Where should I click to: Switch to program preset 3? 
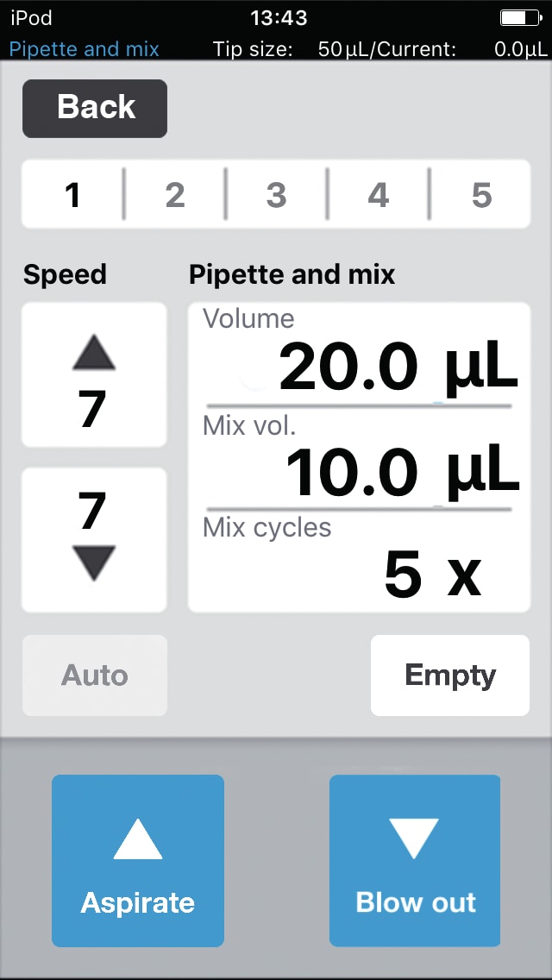tap(276, 195)
